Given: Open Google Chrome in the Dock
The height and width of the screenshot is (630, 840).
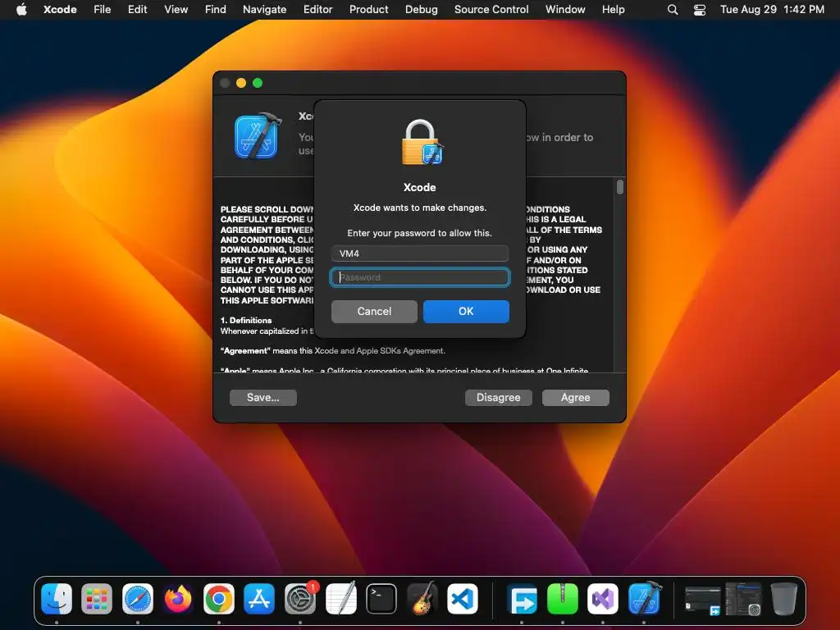Looking at the screenshot, I should [x=218, y=598].
